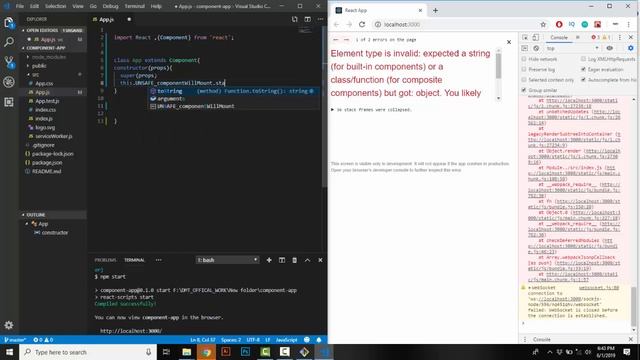Click the feedback smiley in VS Code status bar
Image resolution: width=640 pixels, height=360 pixels.
(307, 340)
